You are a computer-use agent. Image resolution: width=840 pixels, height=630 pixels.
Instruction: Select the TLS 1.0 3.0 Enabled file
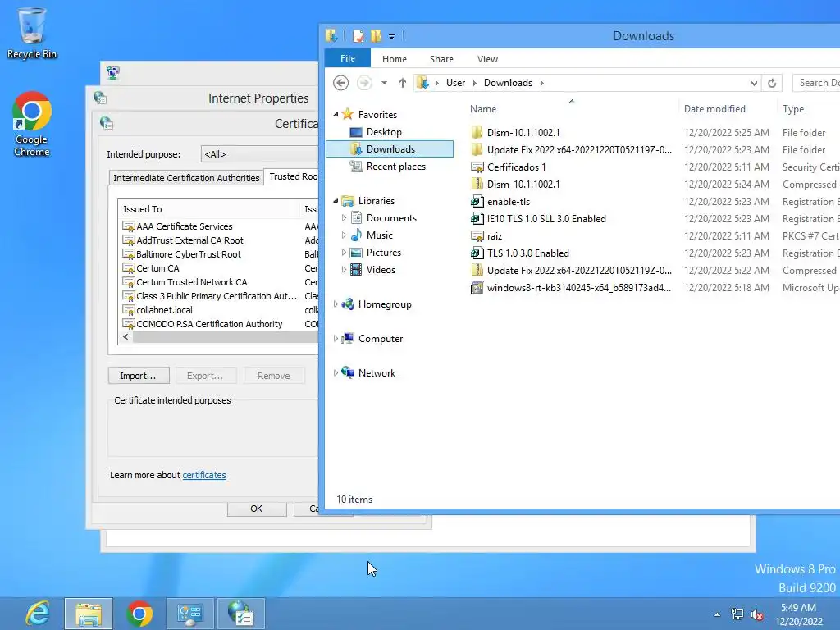(527, 253)
